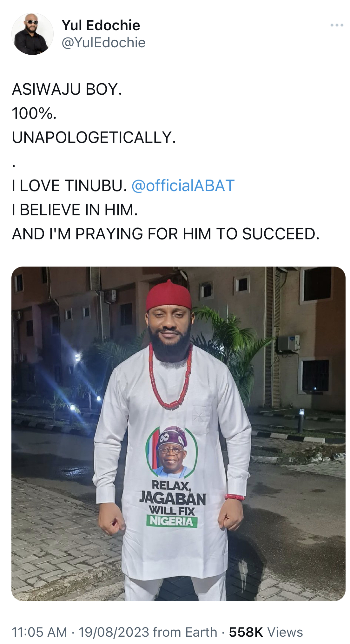Open the @officialABAT mention

point(183,186)
